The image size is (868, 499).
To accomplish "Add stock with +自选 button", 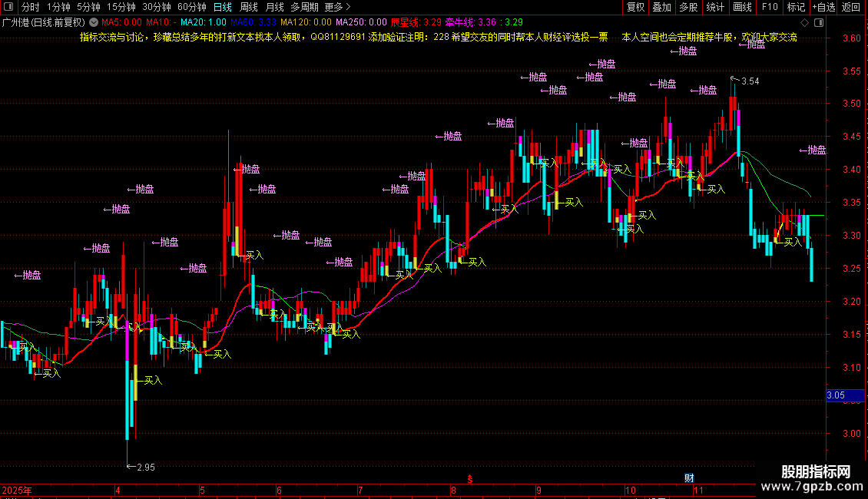I will [823, 7].
